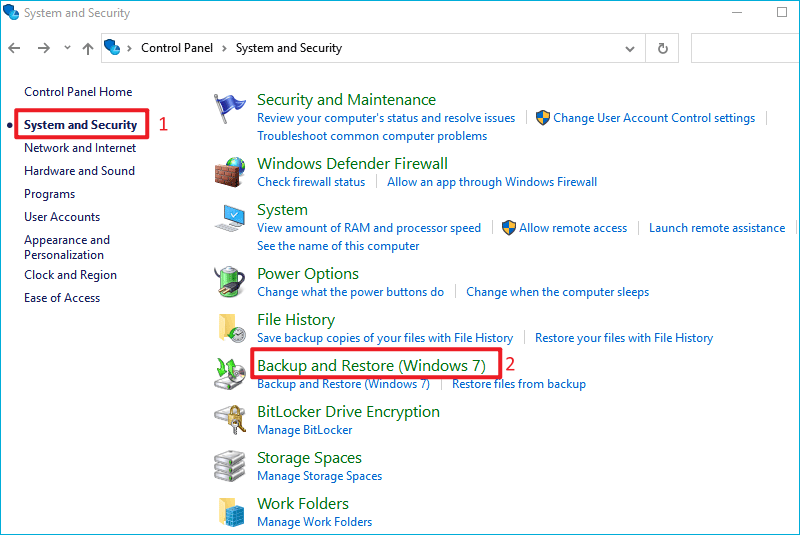The height and width of the screenshot is (535, 800).
Task: Open the User Accounts category
Action: (x=62, y=217)
